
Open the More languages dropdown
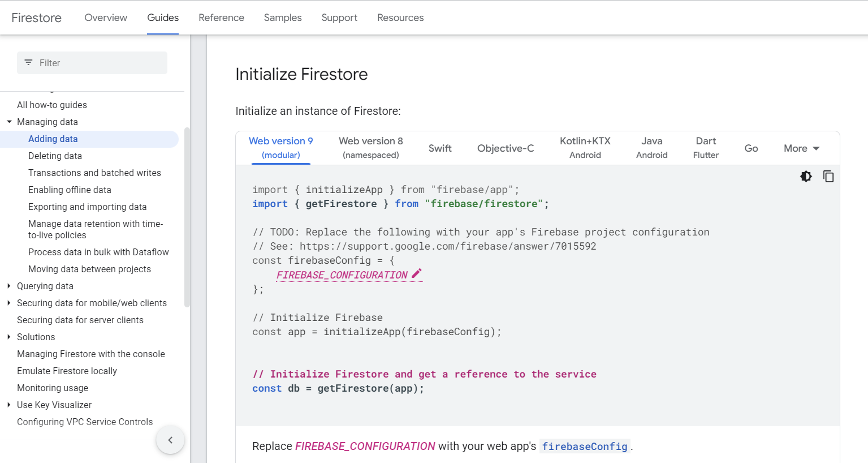(x=801, y=148)
